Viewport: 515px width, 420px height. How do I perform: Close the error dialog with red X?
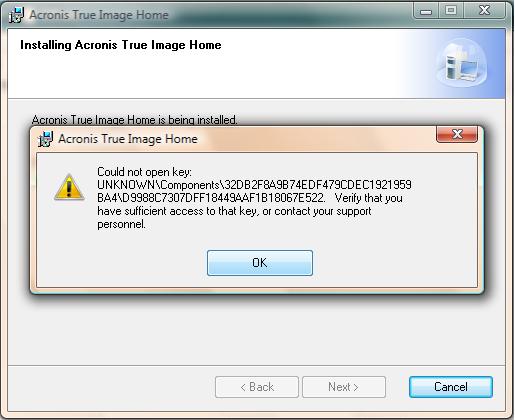click(457, 134)
